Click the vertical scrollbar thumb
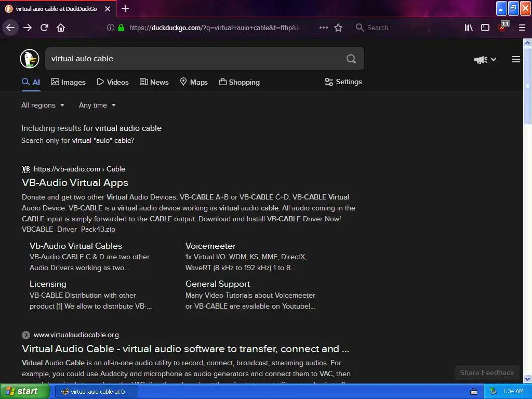This screenshot has width=532, height=399. (527, 86)
